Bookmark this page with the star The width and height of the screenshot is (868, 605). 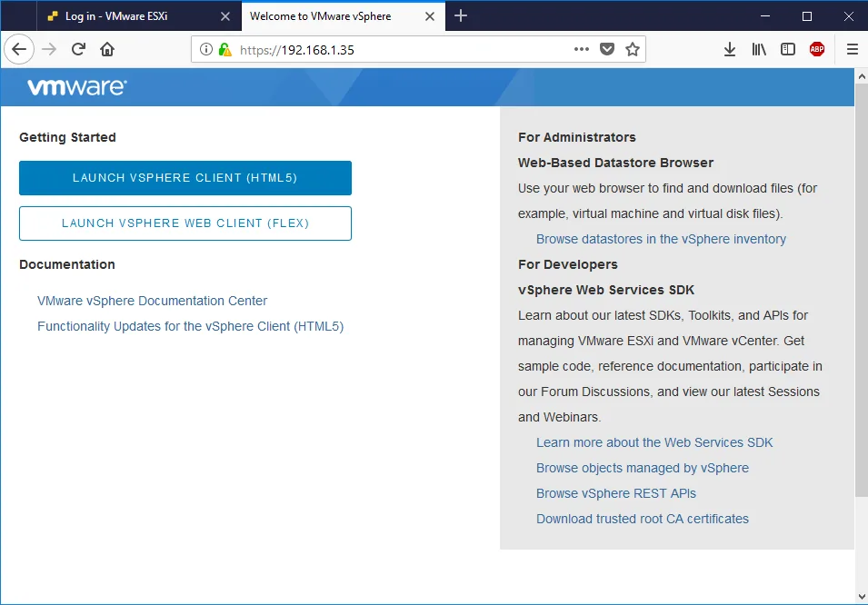coord(633,49)
